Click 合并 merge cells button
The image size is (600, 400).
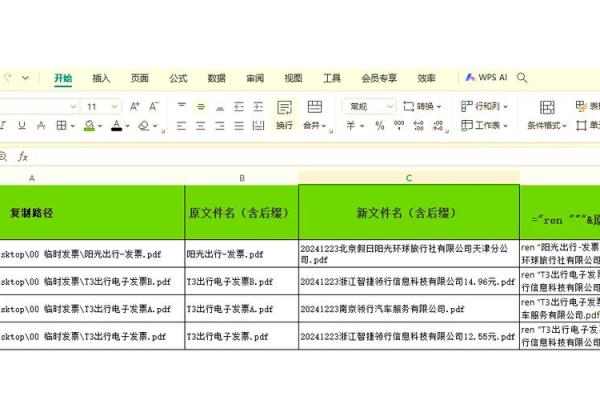pos(315,115)
